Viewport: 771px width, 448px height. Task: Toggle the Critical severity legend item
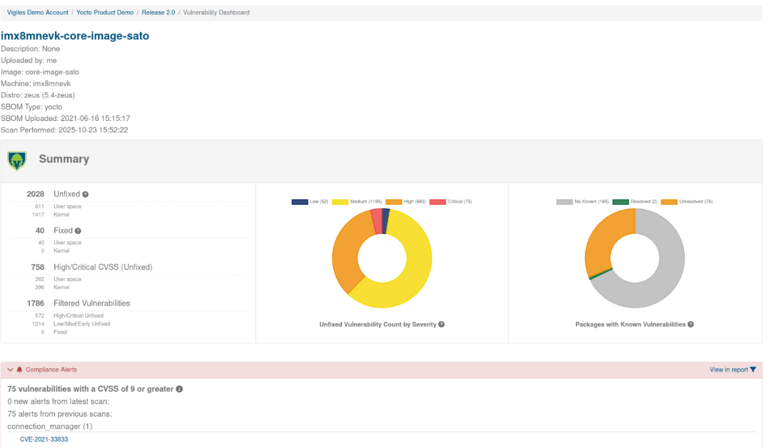point(450,201)
